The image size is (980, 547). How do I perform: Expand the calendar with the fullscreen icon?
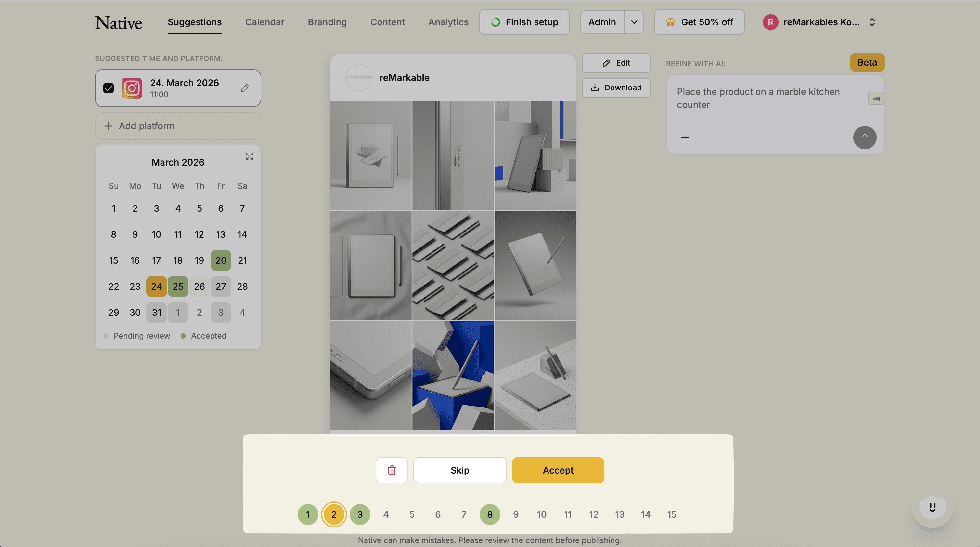pos(249,156)
